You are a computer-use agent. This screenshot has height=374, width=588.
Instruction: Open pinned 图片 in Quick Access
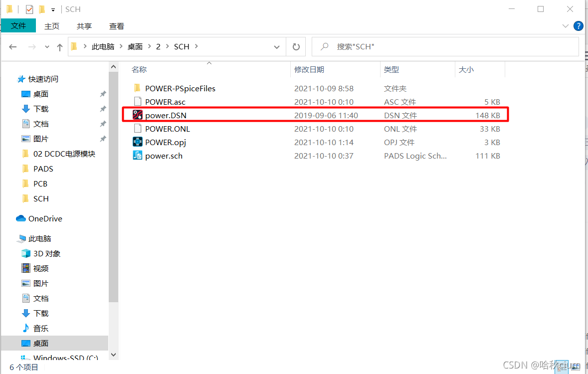click(x=35, y=139)
